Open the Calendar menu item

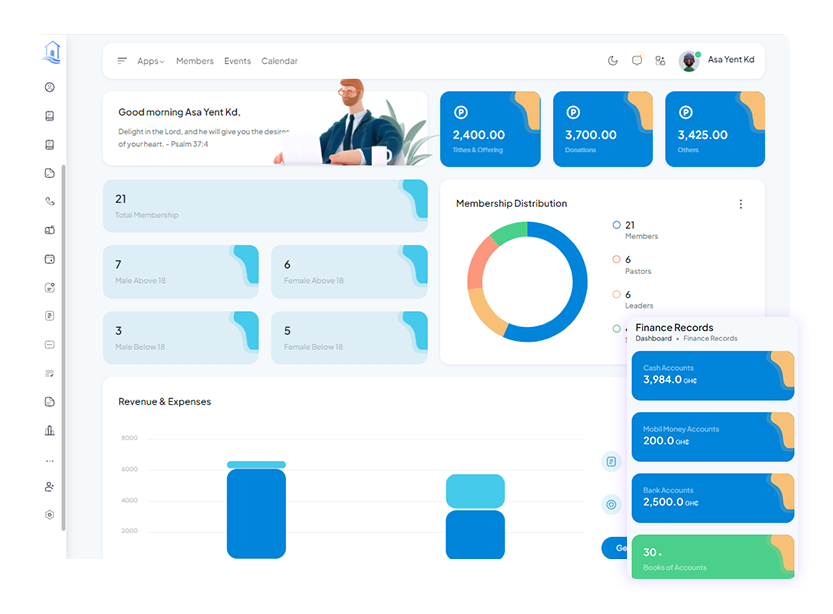(x=279, y=61)
